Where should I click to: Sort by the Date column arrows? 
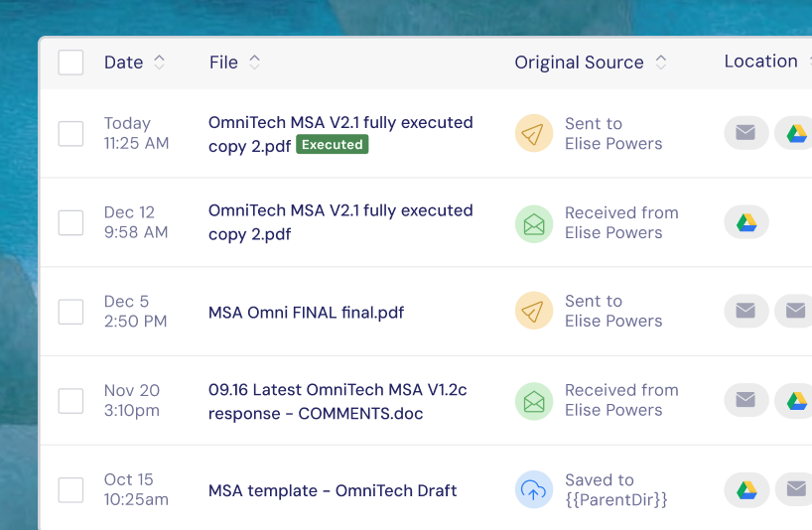(x=160, y=63)
